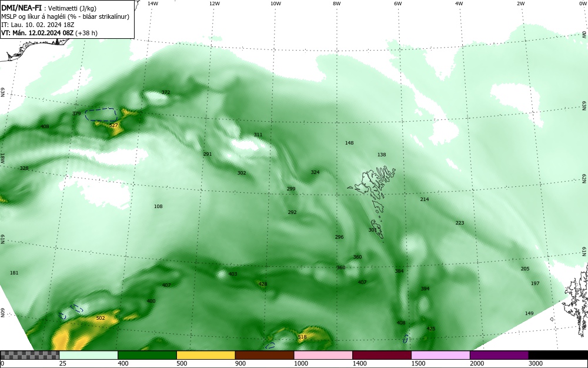Click the map value "197"
The width and height of the screenshot is (588, 368).
(535, 284)
